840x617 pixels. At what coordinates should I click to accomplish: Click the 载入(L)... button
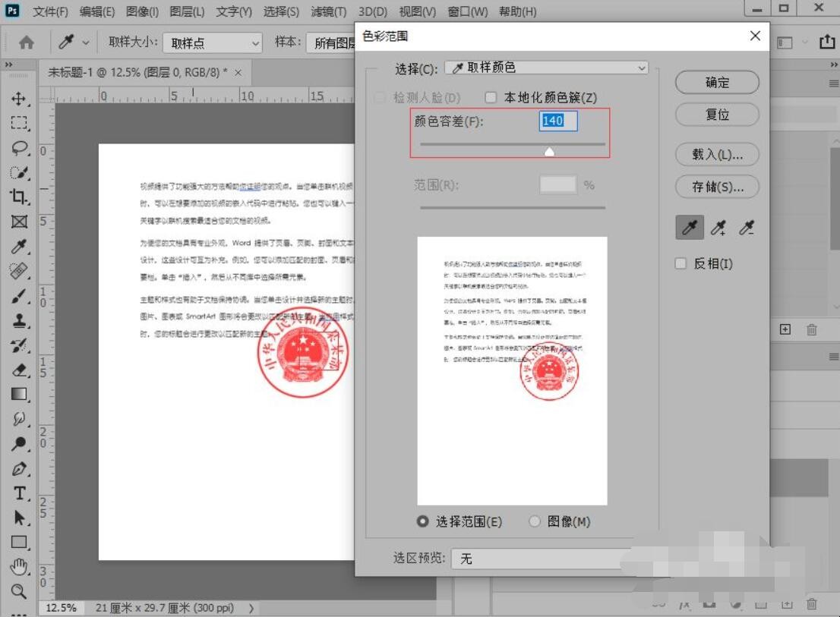(717, 154)
